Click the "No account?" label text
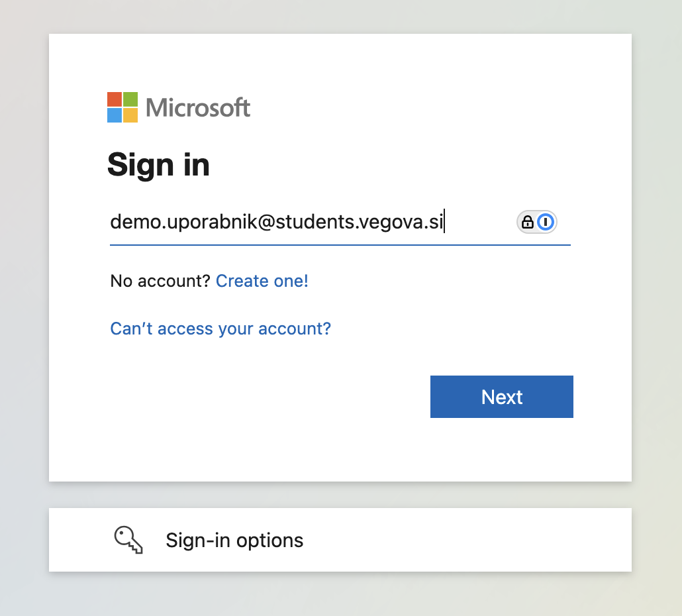 [160, 281]
